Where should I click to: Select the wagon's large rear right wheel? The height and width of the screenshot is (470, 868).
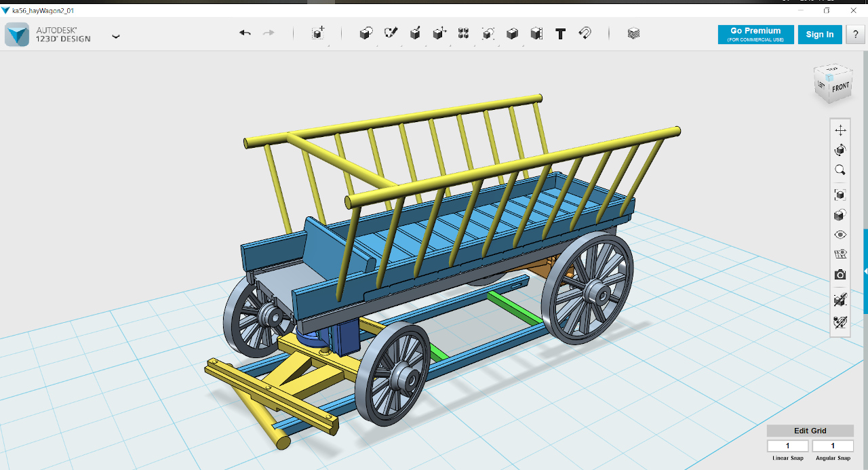[587, 288]
